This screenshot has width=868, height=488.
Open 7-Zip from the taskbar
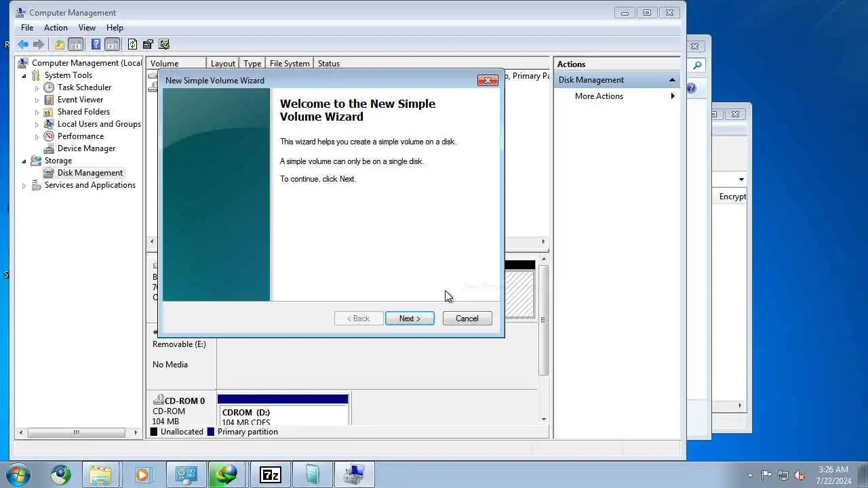[x=270, y=474]
